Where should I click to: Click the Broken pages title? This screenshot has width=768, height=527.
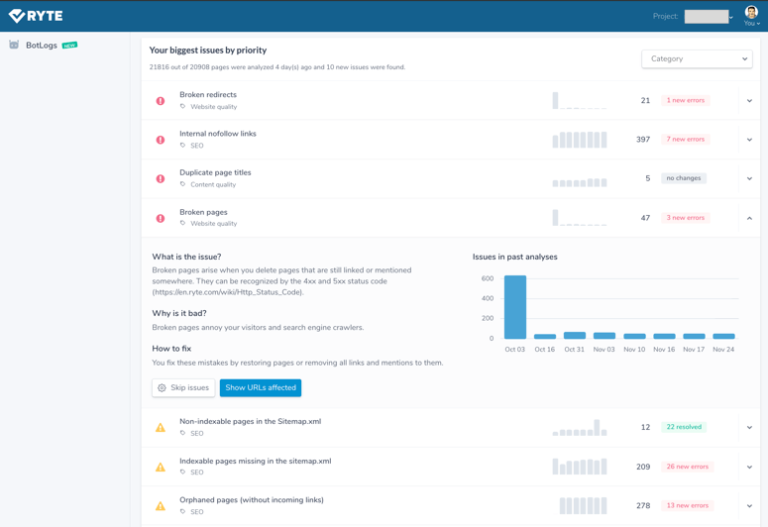click(203, 212)
